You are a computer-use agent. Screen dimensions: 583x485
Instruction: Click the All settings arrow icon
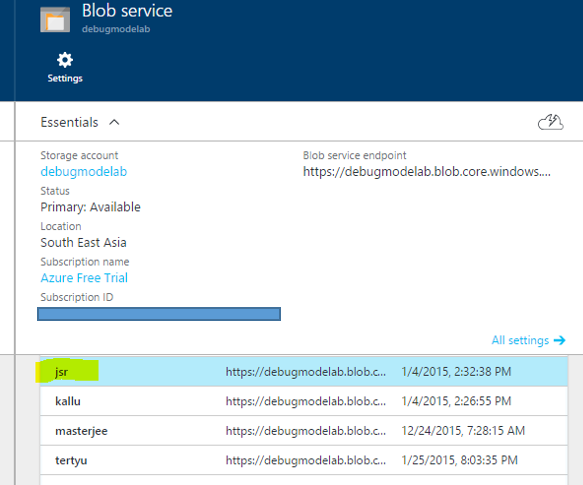(559, 340)
